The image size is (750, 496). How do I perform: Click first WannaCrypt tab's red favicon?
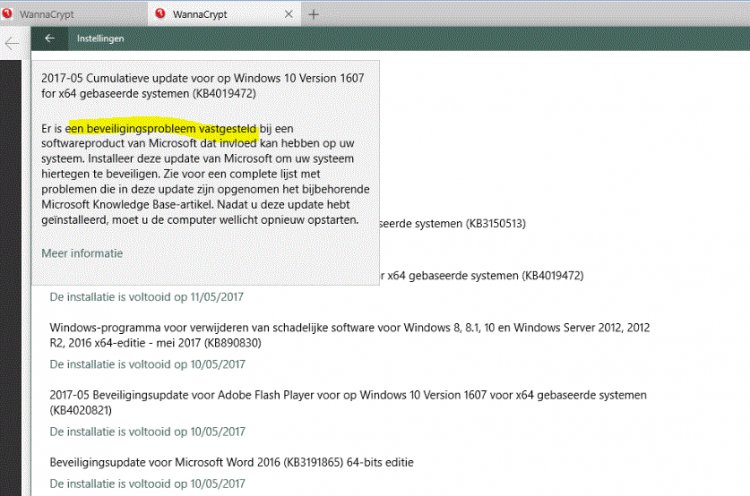[7, 14]
